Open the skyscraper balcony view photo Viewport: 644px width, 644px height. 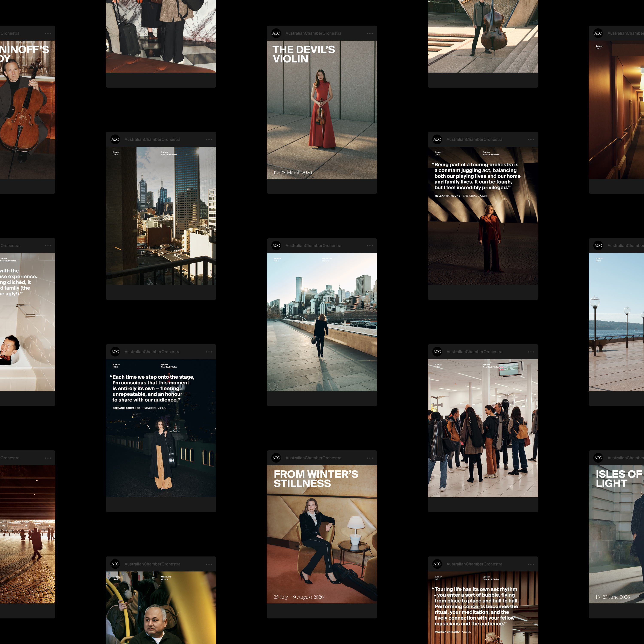point(161,216)
